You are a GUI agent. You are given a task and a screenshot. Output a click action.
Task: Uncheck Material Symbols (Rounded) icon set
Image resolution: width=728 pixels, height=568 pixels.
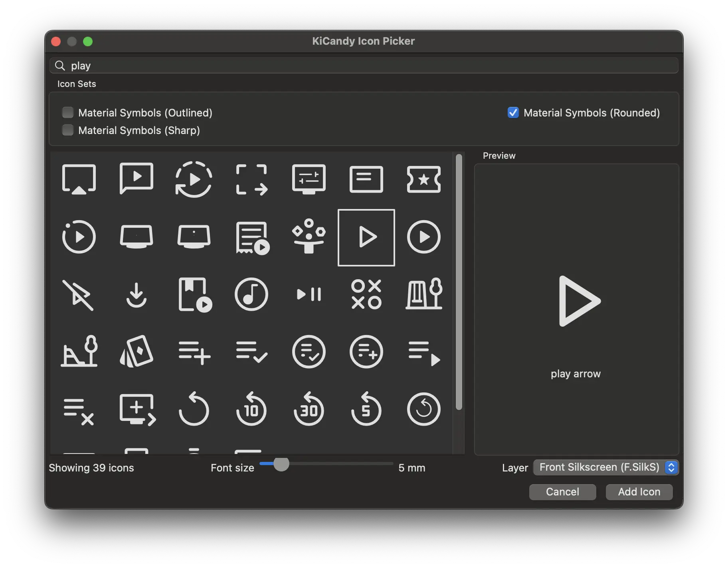[513, 113]
